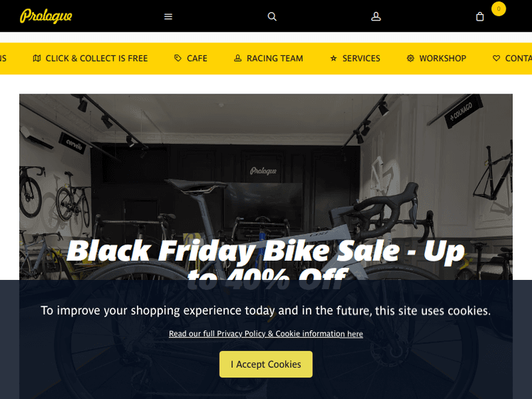Click the yellow cart count badge

pos(499,9)
